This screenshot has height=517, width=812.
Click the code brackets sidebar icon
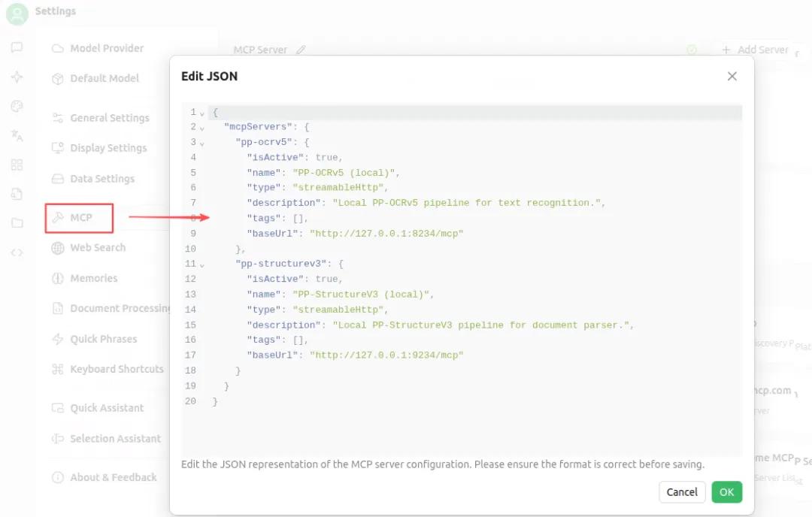click(17, 252)
